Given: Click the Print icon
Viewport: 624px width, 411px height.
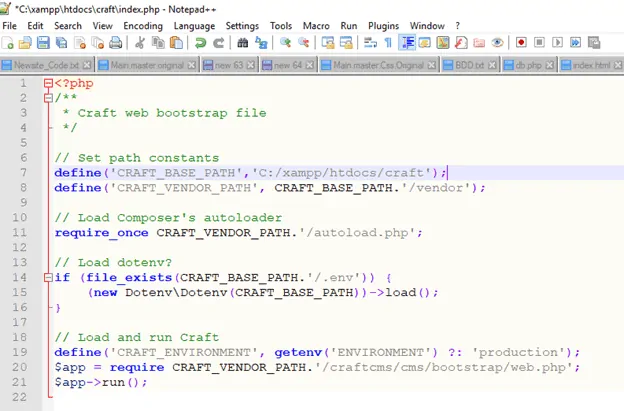Looking at the screenshot, I should [x=116, y=43].
